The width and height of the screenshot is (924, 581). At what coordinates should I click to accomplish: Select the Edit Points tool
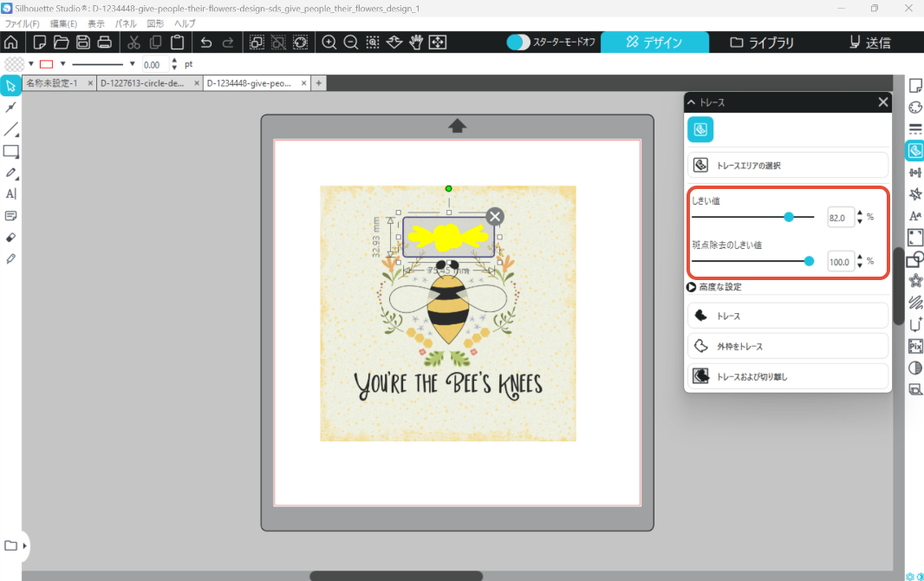click(x=10, y=108)
